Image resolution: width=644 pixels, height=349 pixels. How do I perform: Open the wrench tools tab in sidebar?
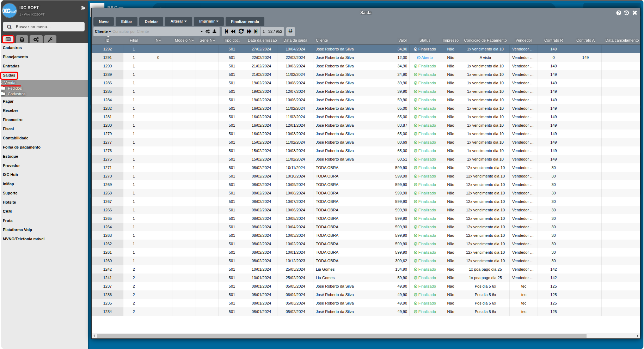pos(50,40)
